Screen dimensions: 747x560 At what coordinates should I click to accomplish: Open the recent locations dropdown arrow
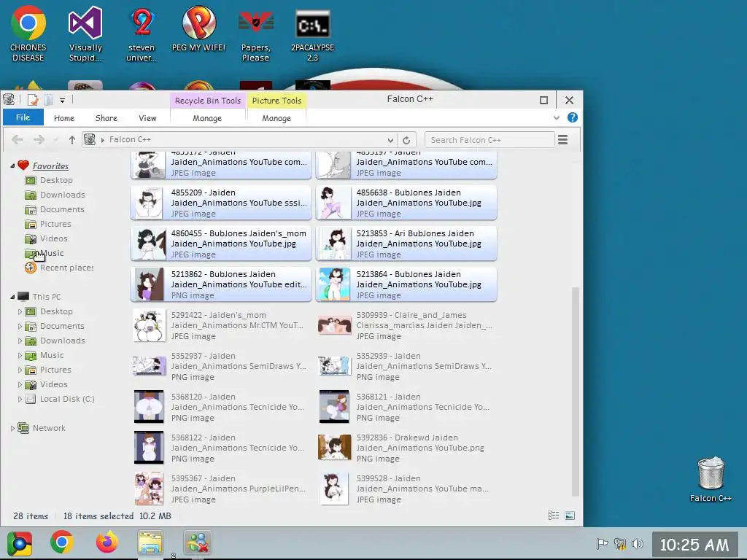(55, 140)
